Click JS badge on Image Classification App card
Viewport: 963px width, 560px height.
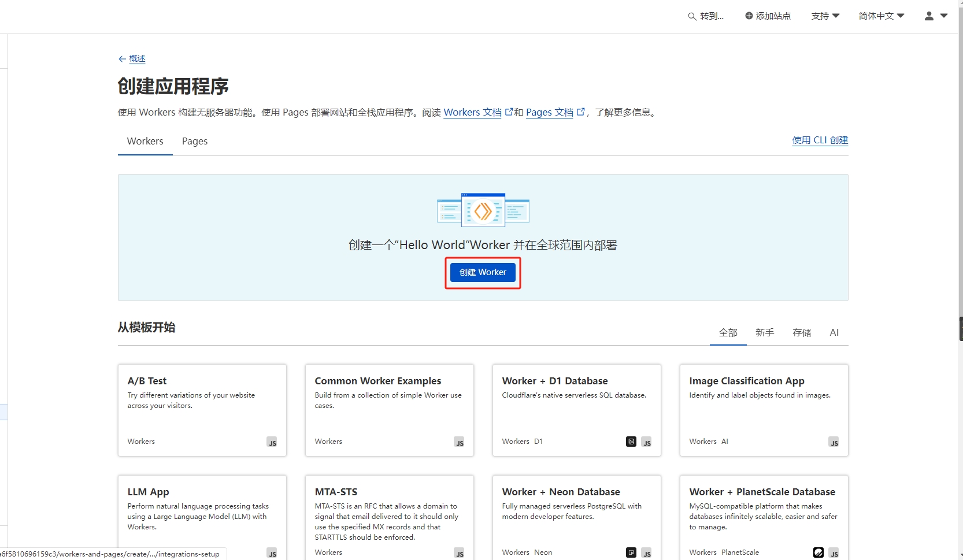(834, 442)
